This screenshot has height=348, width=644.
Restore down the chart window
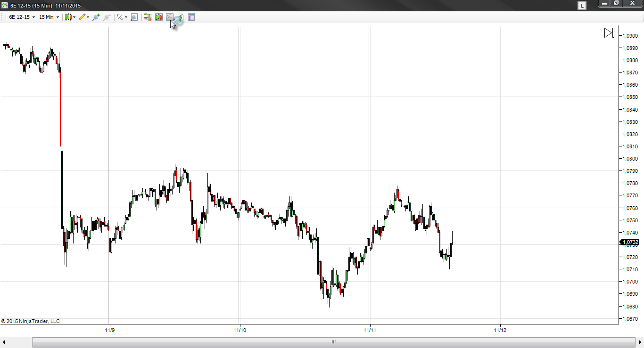tap(616, 3)
